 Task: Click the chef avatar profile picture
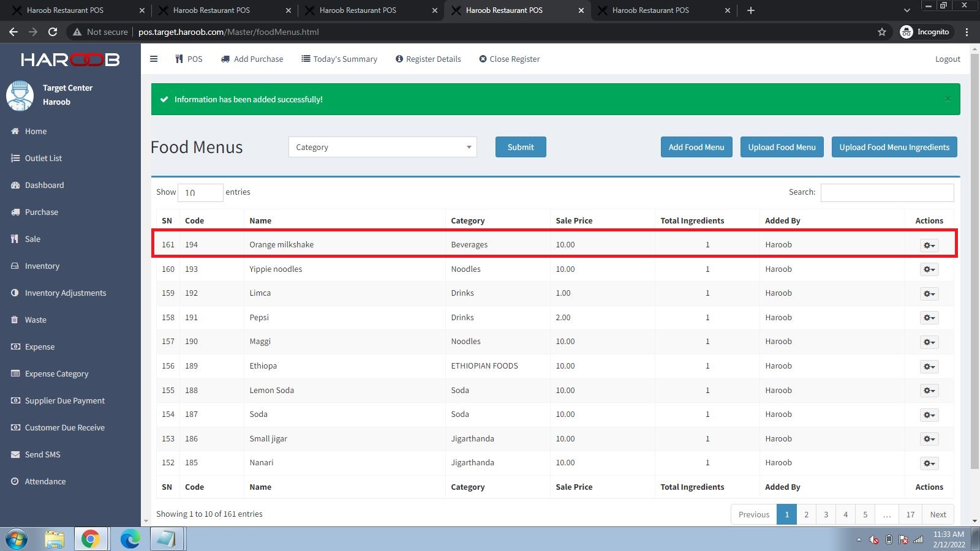click(20, 96)
